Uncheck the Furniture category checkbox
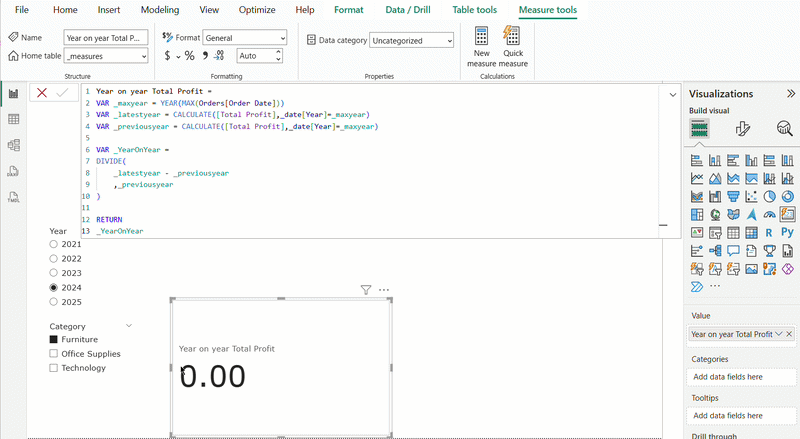This screenshot has height=439, width=800. point(54,339)
